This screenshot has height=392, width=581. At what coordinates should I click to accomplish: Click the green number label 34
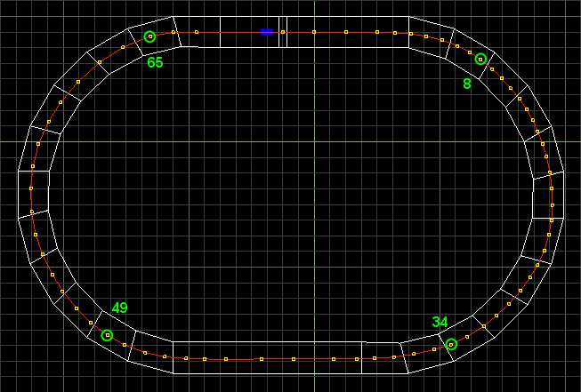pyautogui.click(x=440, y=322)
